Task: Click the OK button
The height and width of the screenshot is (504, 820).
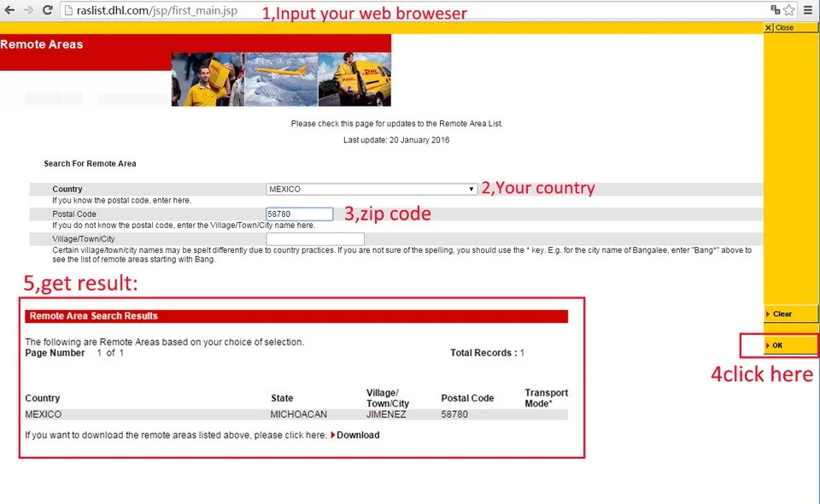Action: pyautogui.click(x=791, y=345)
